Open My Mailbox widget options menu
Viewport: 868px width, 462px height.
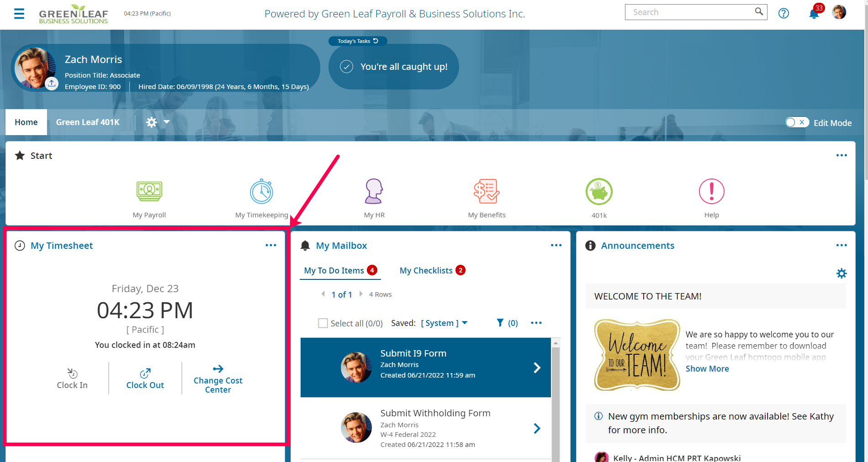[x=556, y=245]
